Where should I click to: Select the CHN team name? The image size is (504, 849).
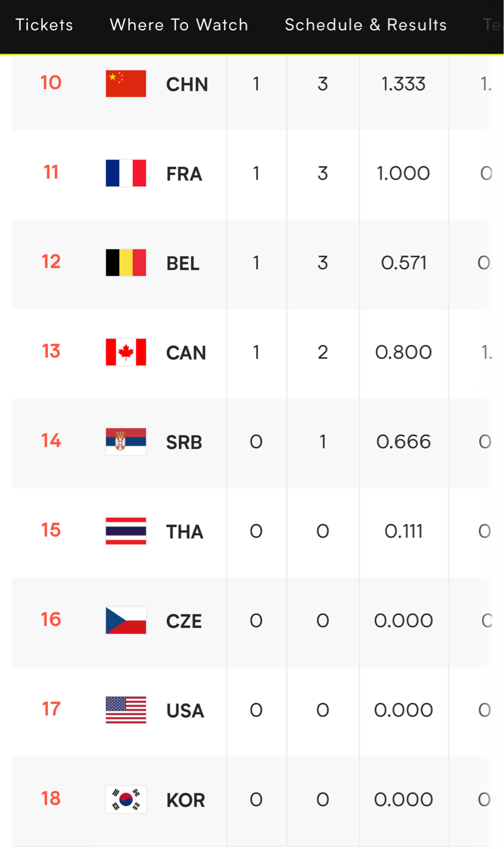[x=187, y=84]
